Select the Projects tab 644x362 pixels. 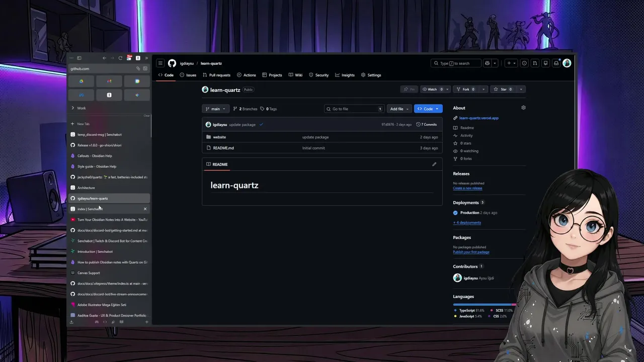pyautogui.click(x=272, y=75)
